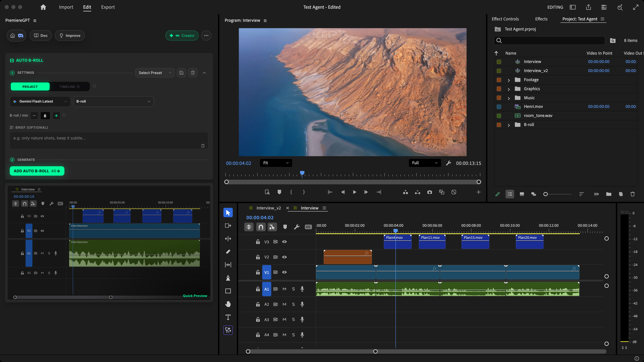
Task: Open Program monitor settings wrench
Action: (x=448, y=163)
